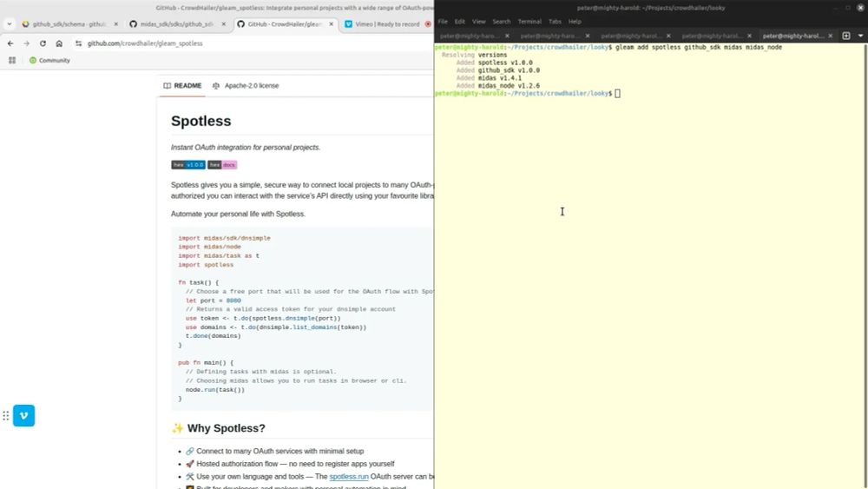Open the hex v1.0.0 badge
The height and width of the screenshot is (489, 868).
coord(188,165)
